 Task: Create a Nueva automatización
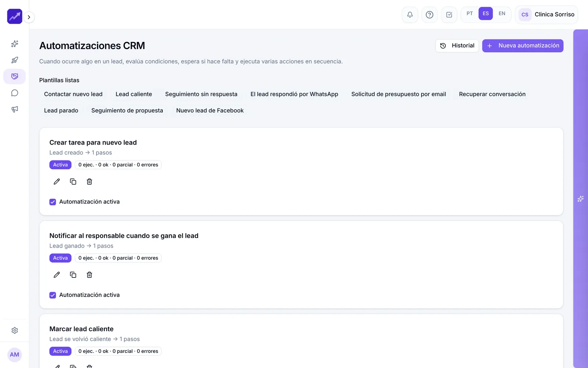pos(523,46)
